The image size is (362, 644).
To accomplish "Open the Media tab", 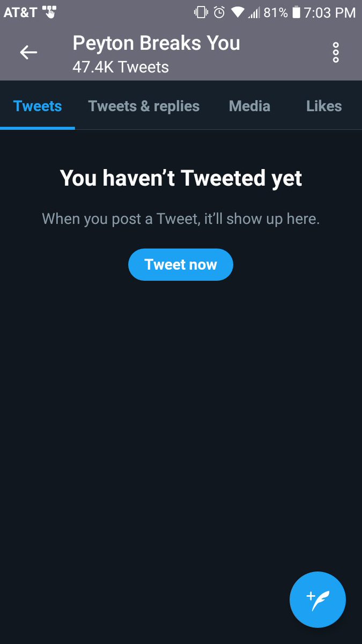I will click(x=249, y=106).
